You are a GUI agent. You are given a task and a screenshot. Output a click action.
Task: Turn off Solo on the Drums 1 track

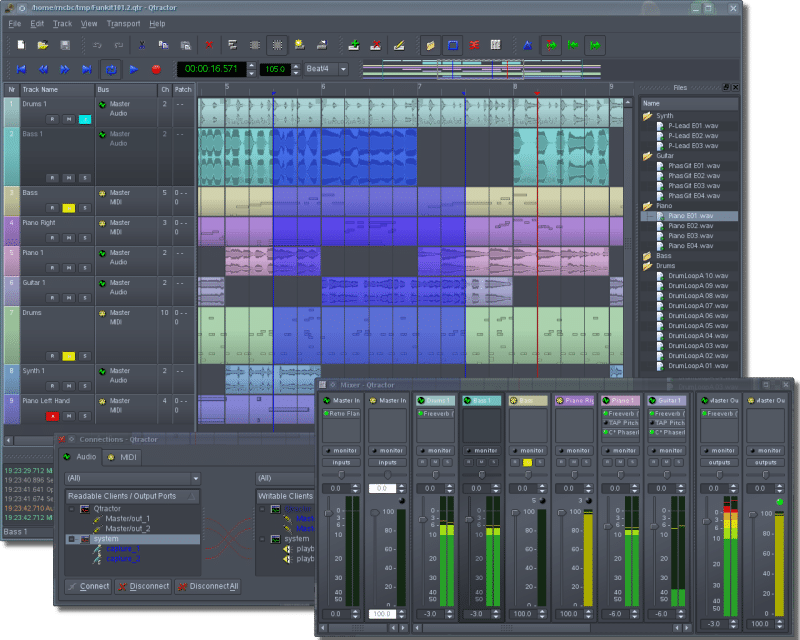pos(85,119)
